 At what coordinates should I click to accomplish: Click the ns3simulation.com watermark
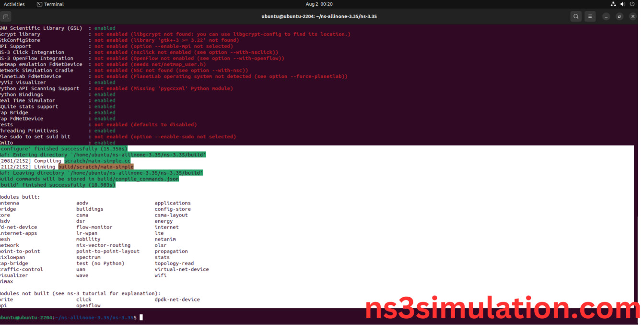pyautogui.click(x=502, y=309)
